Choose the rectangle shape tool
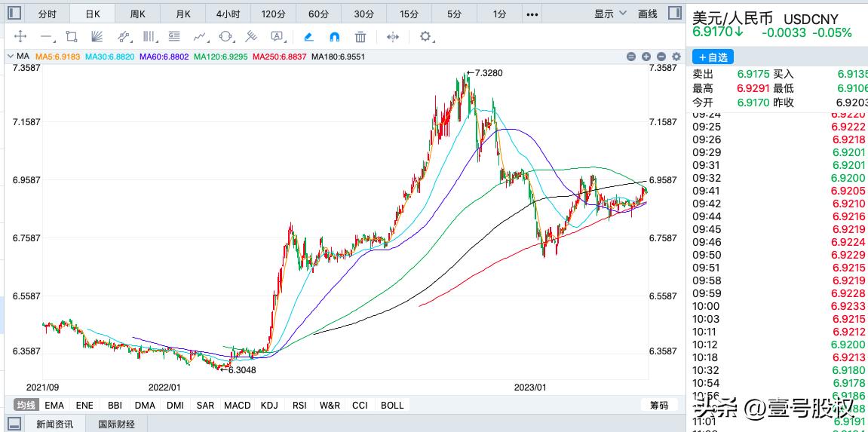Viewport: 868px width, 432px height. tap(72, 36)
